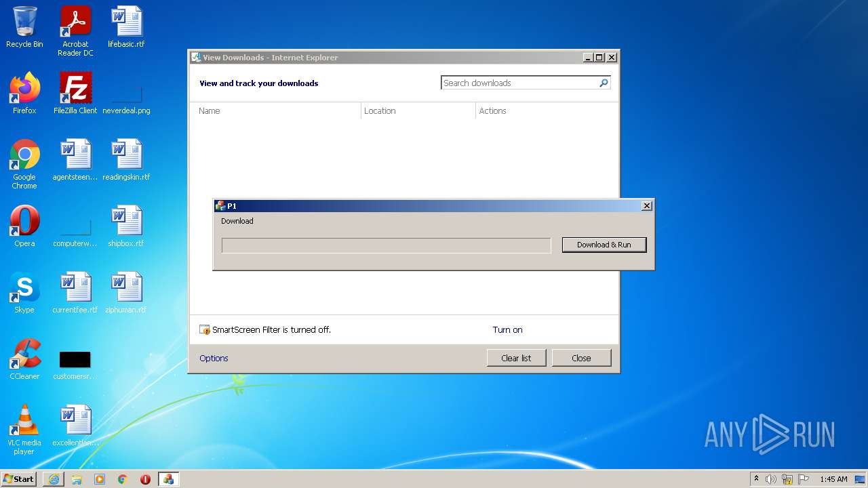Screen dimensions: 868x488
Task: Click Close button in View Downloads
Action: coord(581,358)
